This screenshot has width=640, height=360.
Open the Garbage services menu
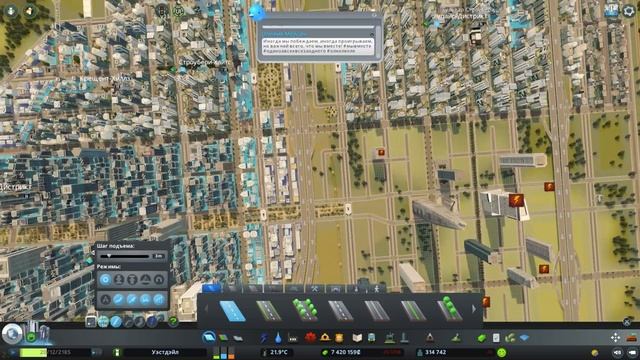(293, 338)
